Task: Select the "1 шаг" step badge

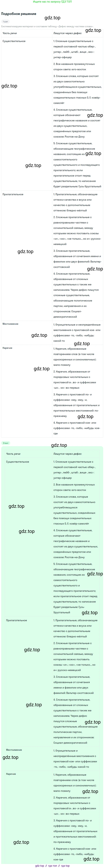Action: 5,22
